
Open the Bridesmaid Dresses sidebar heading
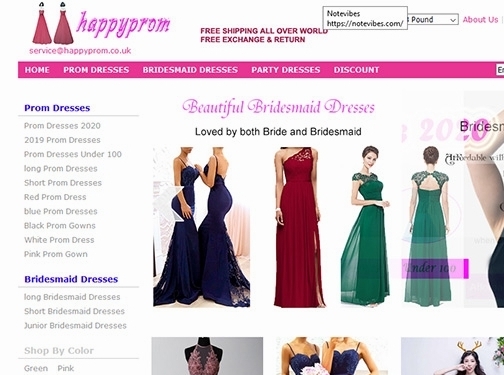click(71, 279)
